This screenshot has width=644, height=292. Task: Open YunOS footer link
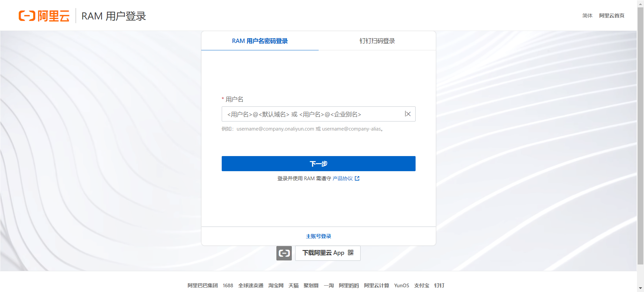(401, 286)
